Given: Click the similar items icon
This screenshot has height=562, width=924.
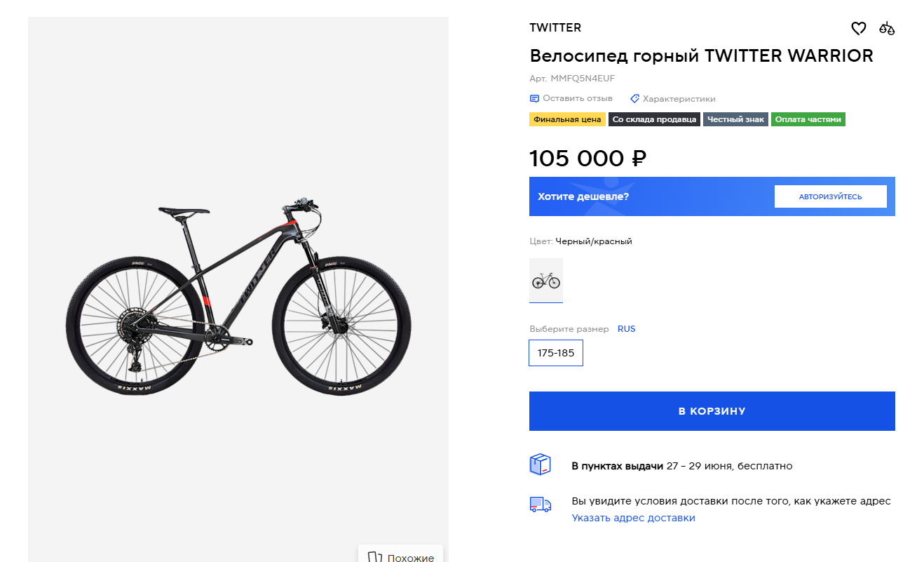Looking at the screenshot, I should [x=374, y=558].
